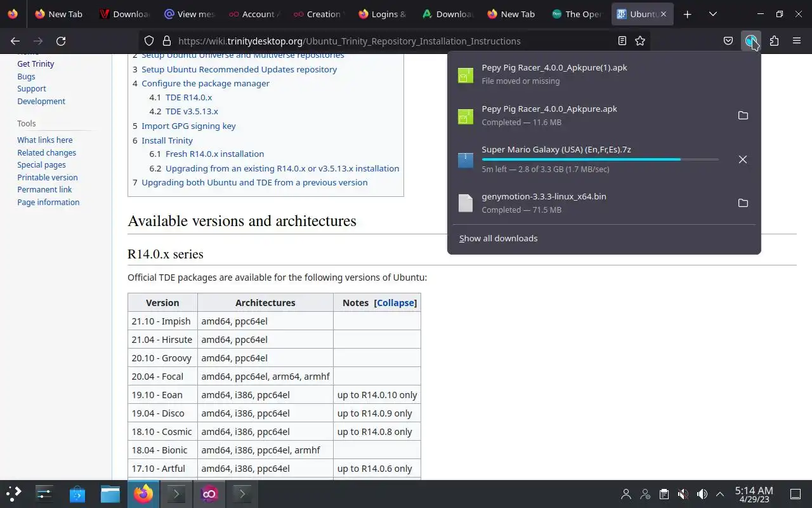Open the KDE application launcher

click(14, 493)
